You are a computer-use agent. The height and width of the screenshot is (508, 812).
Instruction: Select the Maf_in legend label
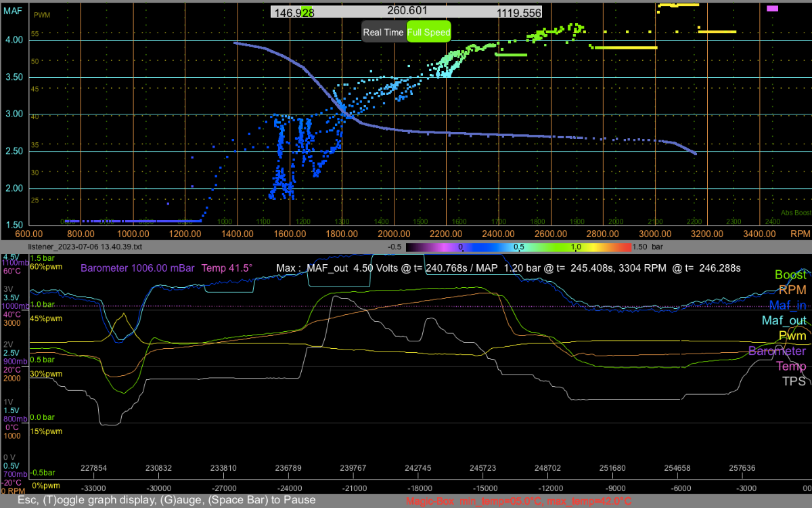[787, 305]
